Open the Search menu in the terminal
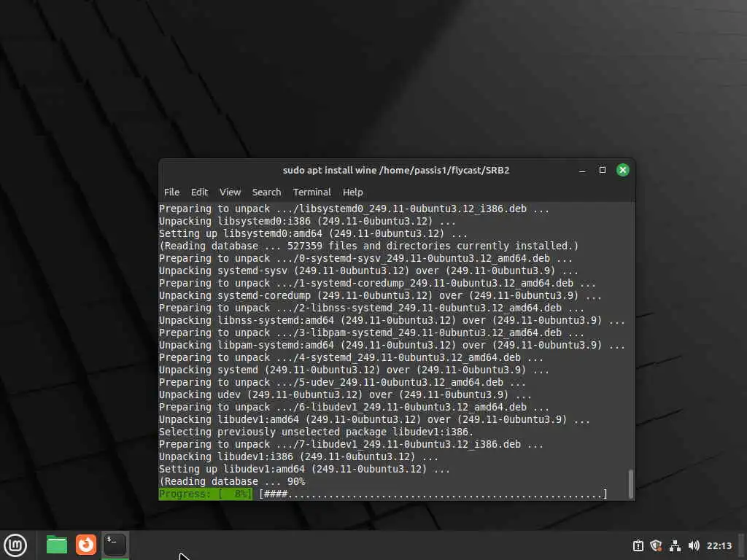 (266, 192)
